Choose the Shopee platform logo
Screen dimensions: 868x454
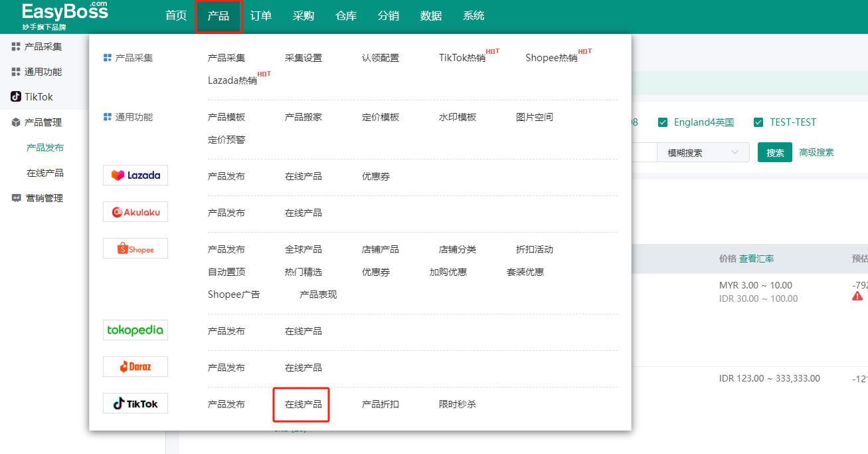135,249
